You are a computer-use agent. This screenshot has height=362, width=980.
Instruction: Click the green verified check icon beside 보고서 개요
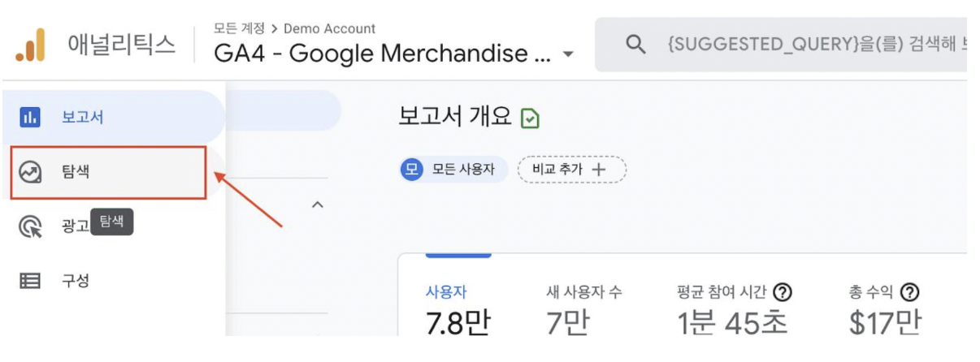(x=530, y=119)
